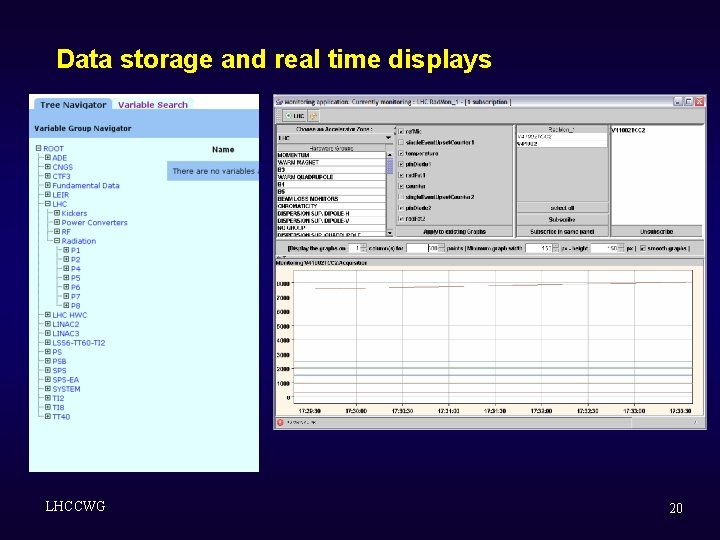720x540 pixels.
Task: Select the P5 tree link under Radiation
Action: pos(75,278)
